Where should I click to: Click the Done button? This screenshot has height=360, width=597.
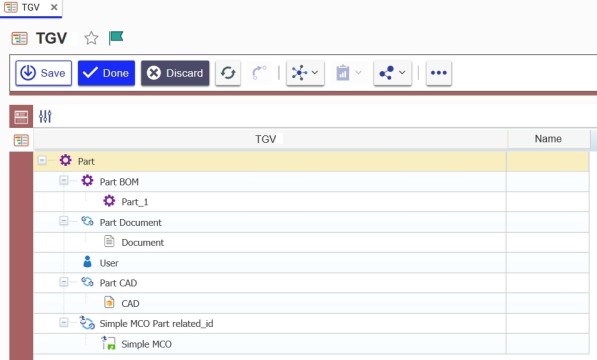click(x=106, y=73)
